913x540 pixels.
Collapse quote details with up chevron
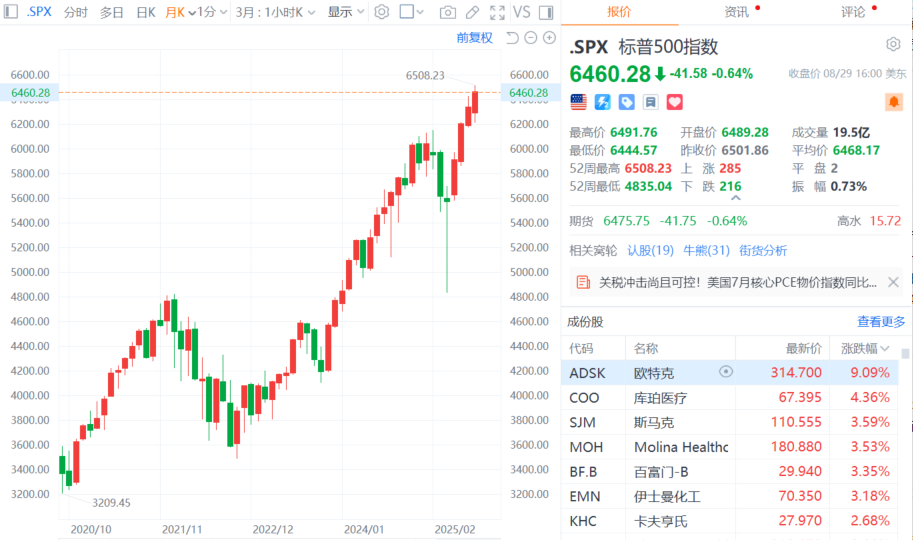[736, 198]
